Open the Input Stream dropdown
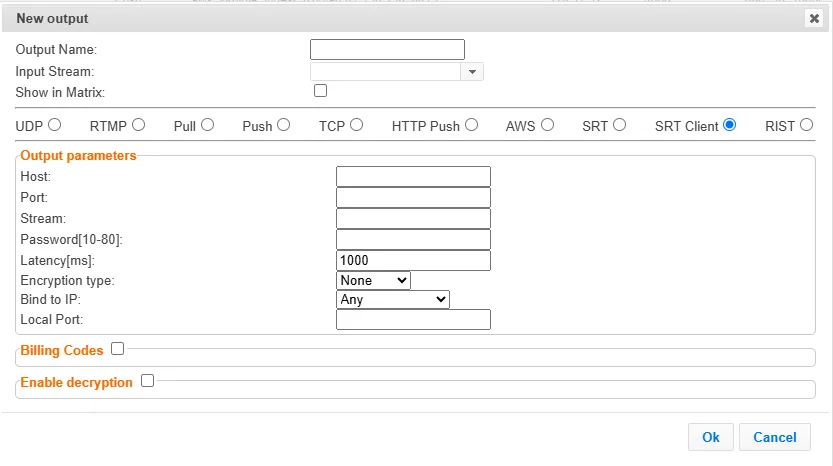 (472, 72)
